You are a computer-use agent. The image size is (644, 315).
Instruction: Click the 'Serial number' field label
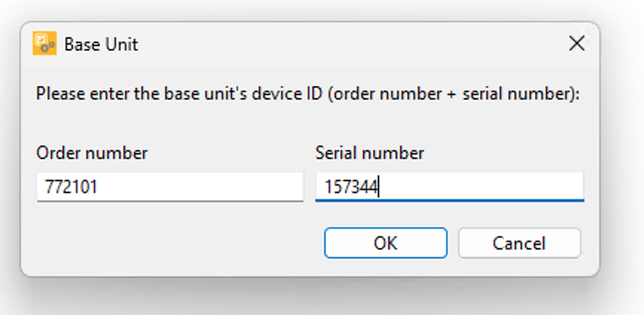point(370,153)
